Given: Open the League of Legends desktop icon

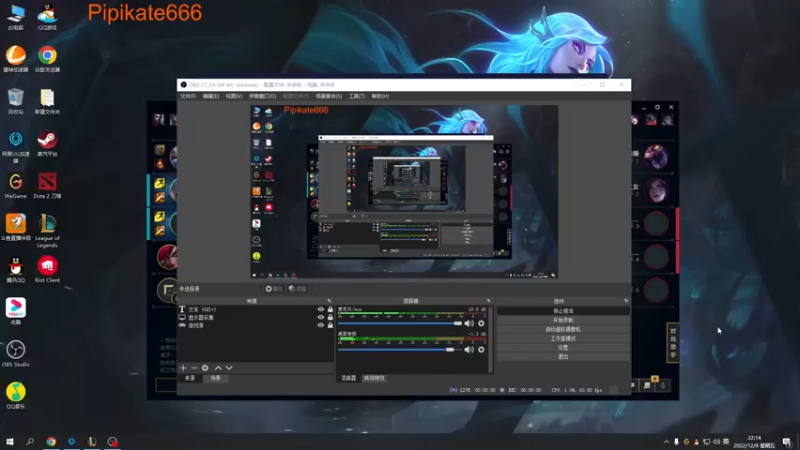Looking at the screenshot, I should (47, 231).
